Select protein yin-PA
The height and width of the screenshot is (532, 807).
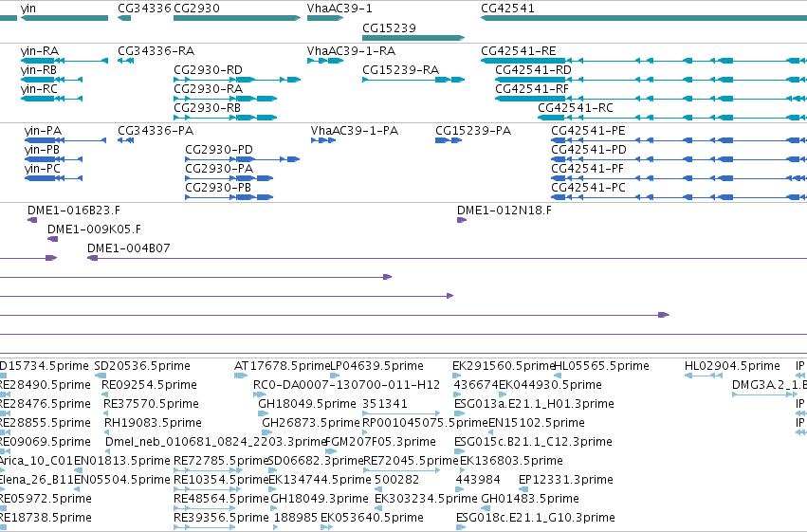click(x=43, y=131)
